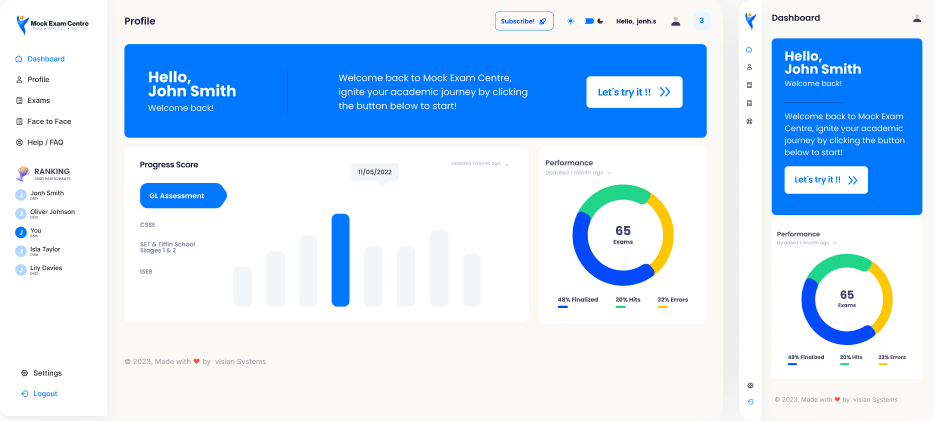Go to Help / FAQ page
This screenshot has height=421, width=934.
45,142
